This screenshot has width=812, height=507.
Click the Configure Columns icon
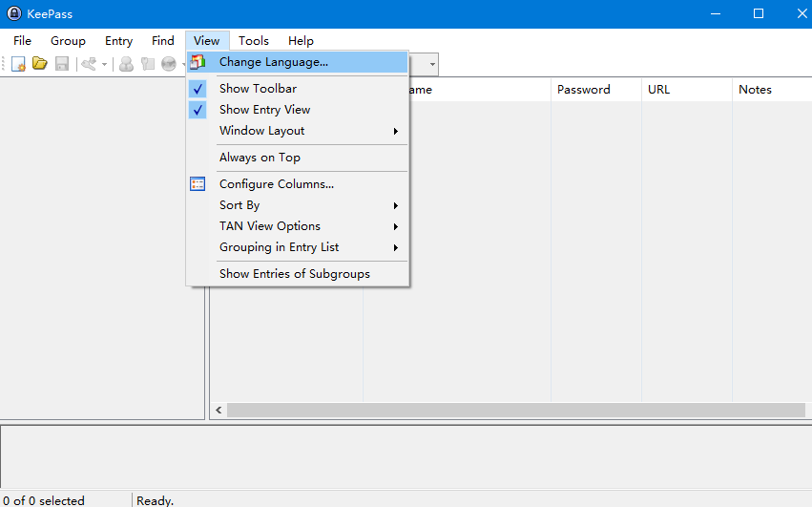[x=198, y=184]
